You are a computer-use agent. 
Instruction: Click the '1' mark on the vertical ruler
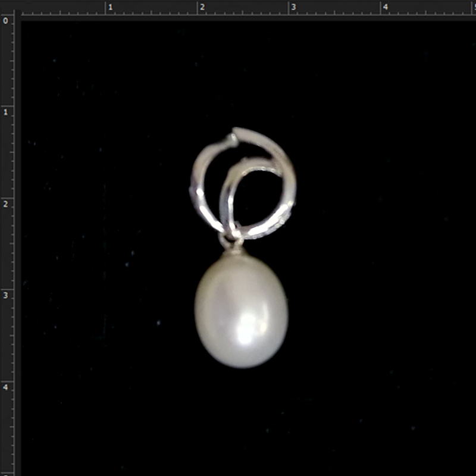(x=5, y=112)
